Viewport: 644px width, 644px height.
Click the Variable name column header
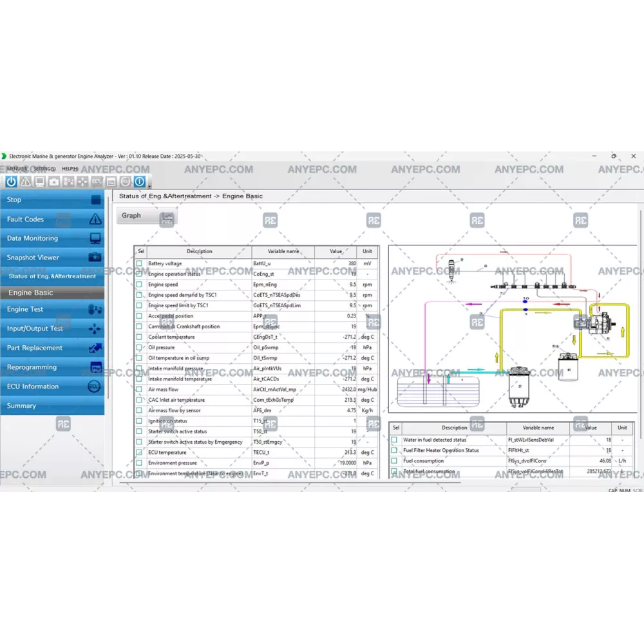point(283,252)
